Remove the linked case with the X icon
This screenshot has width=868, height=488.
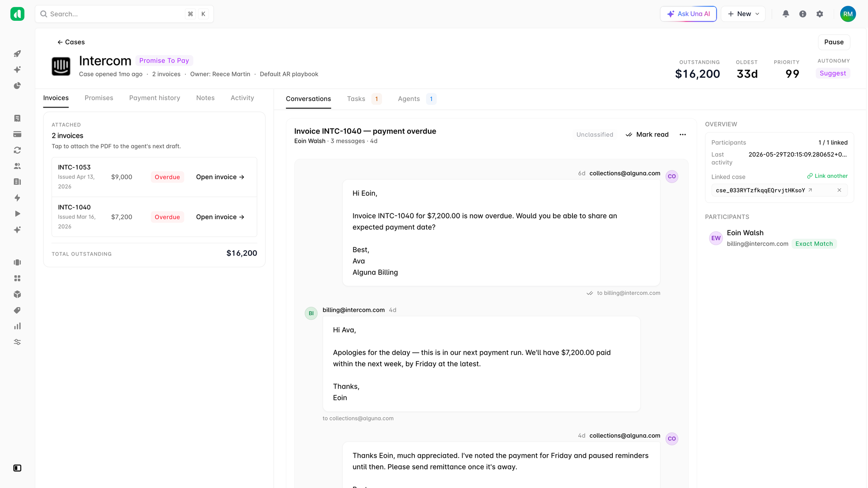coord(839,190)
